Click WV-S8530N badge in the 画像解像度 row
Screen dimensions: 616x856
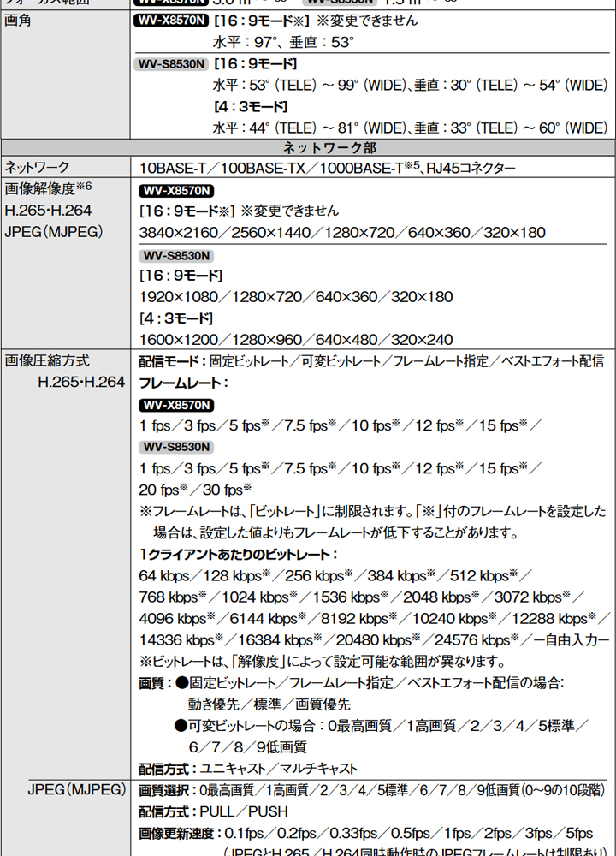point(177,255)
